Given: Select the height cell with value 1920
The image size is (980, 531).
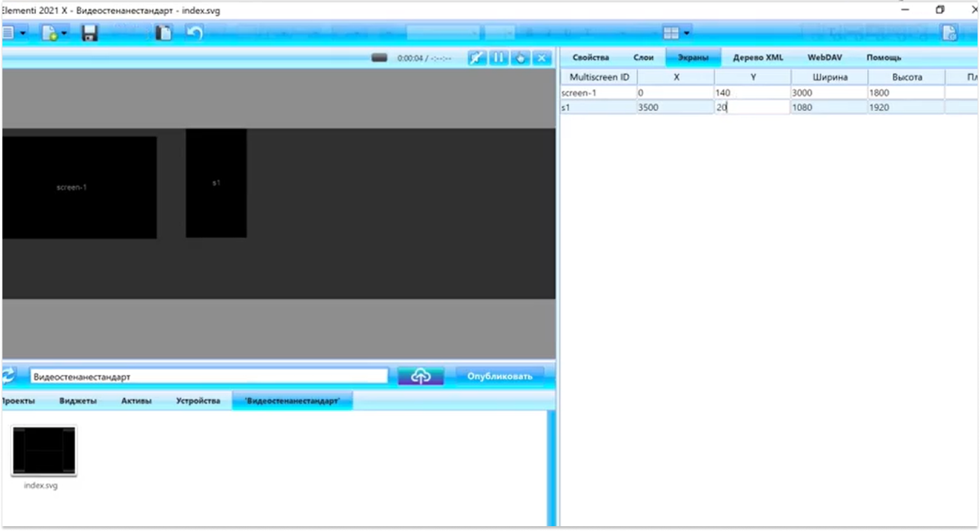Looking at the screenshot, I should (x=906, y=107).
